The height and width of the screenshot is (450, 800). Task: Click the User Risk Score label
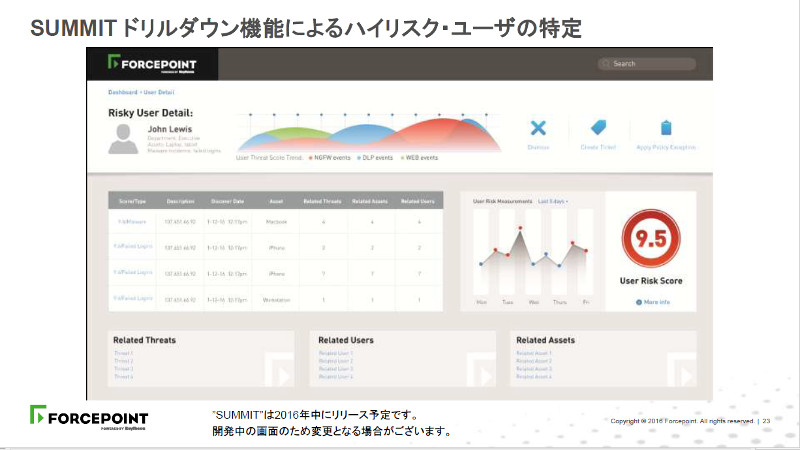tap(651, 281)
